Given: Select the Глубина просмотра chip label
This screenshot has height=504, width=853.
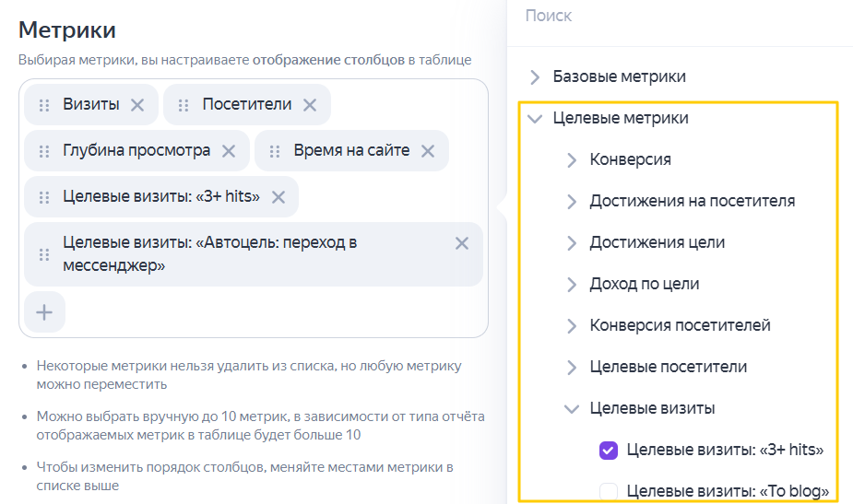Looking at the screenshot, I should [136, 150].
